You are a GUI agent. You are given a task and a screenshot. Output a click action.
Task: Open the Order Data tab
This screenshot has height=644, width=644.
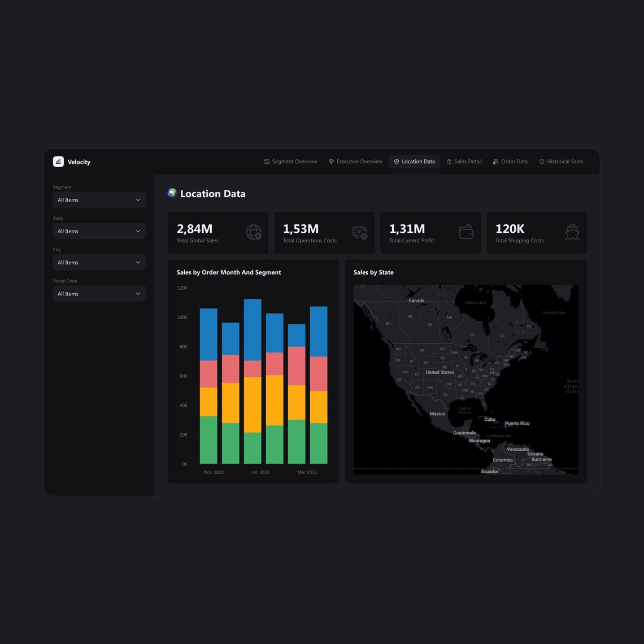click(x=510, y=162)
